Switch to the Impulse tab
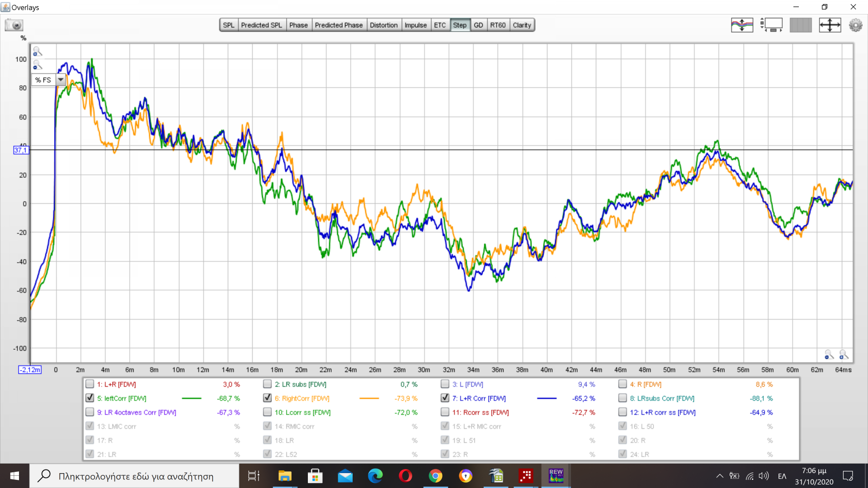868x488 pixels. pyautogui.click(x=415, y=25)
